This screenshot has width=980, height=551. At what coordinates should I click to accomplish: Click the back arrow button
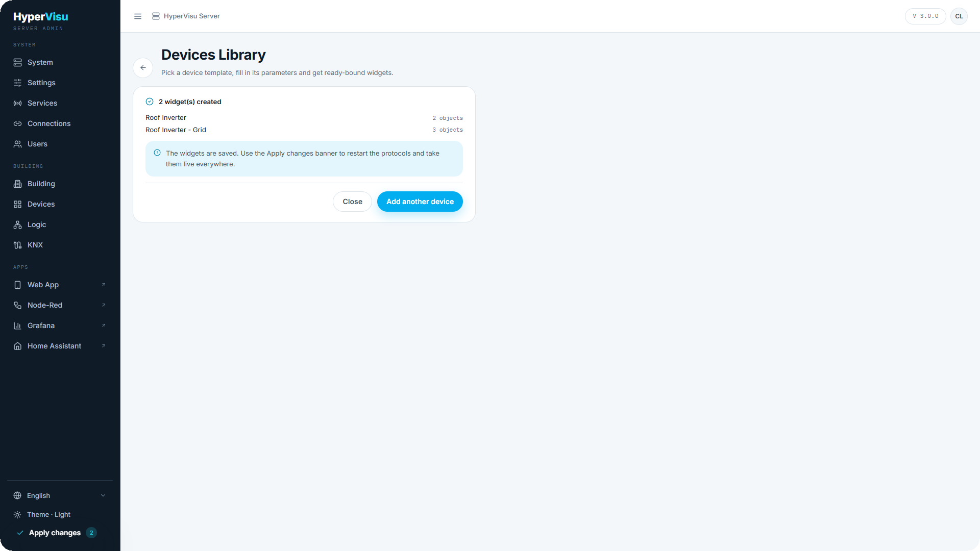coord(143,68)
